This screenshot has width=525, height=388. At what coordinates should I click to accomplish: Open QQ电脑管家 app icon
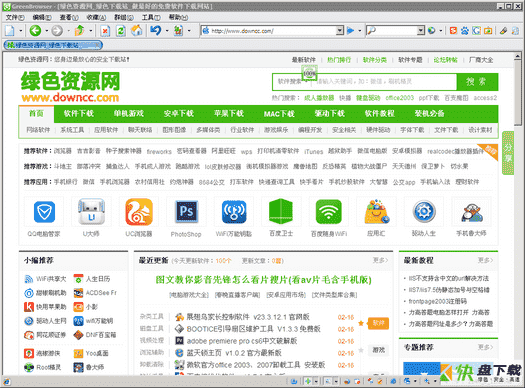pos(44,212)
